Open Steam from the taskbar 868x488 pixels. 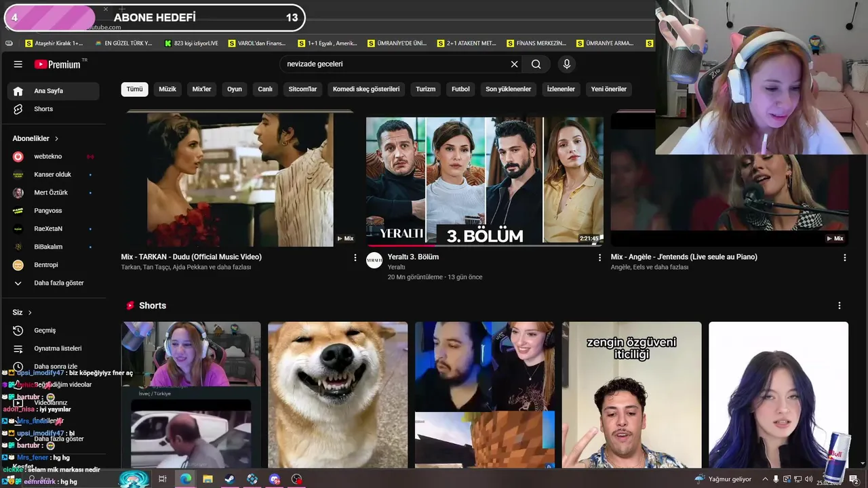tap(230, 479)
